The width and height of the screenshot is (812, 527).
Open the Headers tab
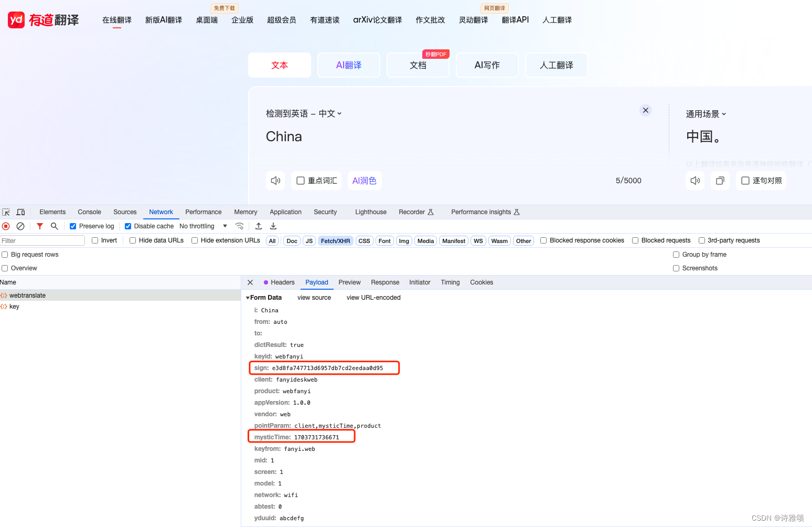279,282
